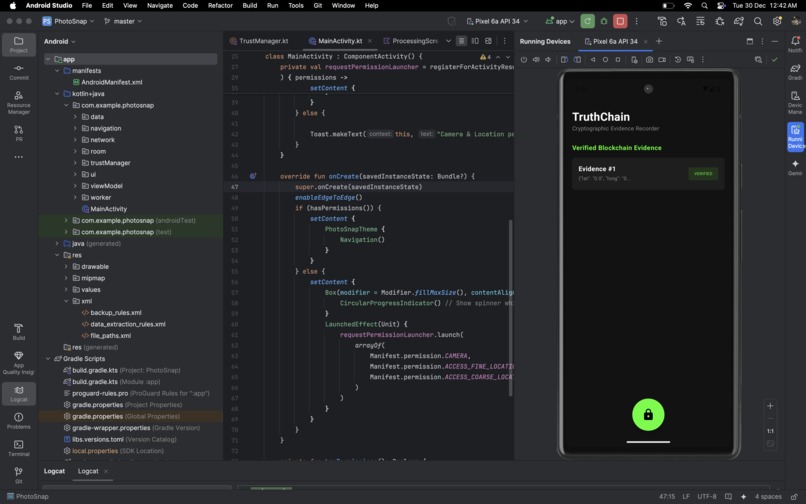Collapse the app module node

click(48, 59)
